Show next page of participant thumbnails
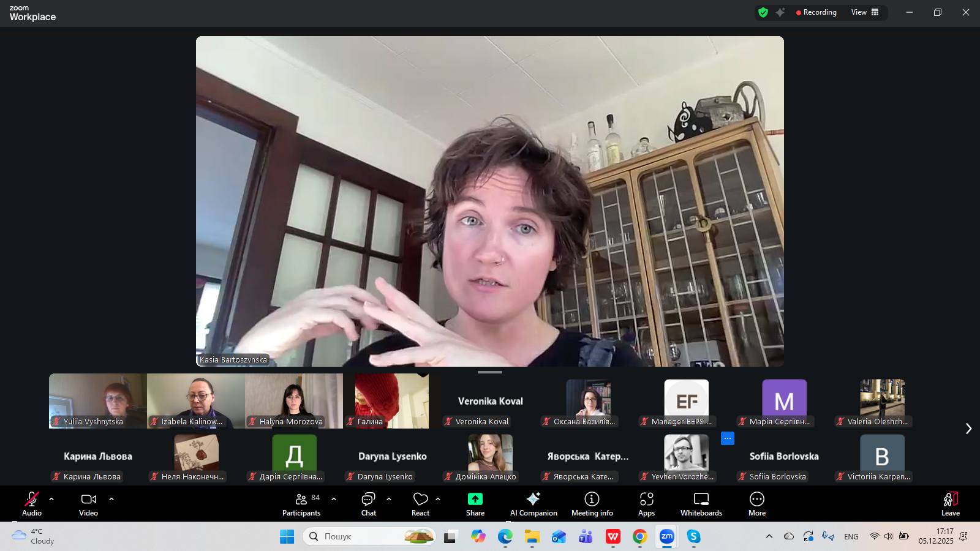 pyautogui.click(x=968, y=429)
